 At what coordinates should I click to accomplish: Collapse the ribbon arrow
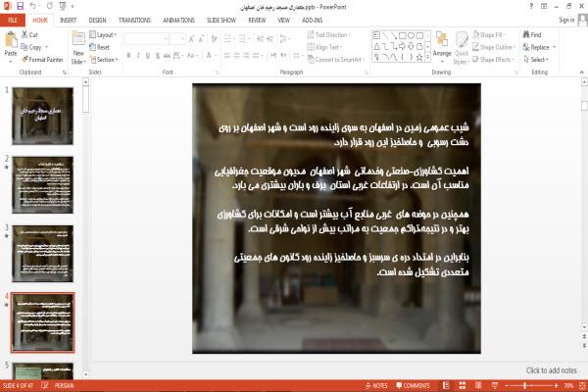[581, 72]
